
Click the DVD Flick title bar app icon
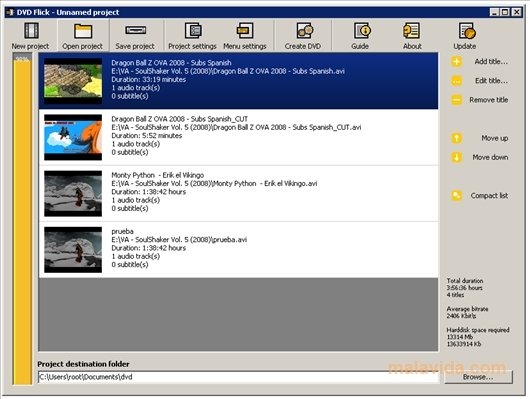point(10,13)
